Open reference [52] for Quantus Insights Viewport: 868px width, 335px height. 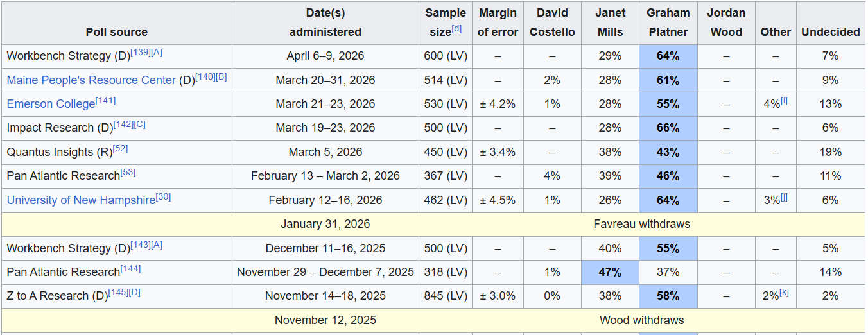120,149
